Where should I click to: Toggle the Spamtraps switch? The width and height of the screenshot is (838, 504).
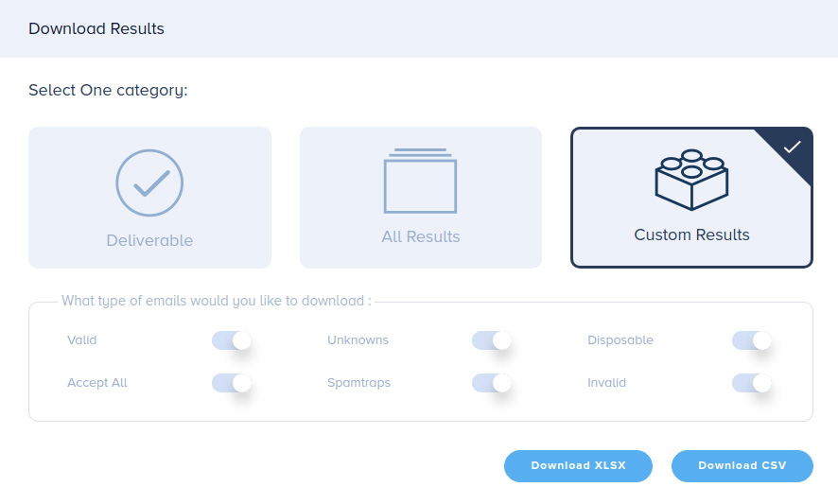(x=492, y=383)
